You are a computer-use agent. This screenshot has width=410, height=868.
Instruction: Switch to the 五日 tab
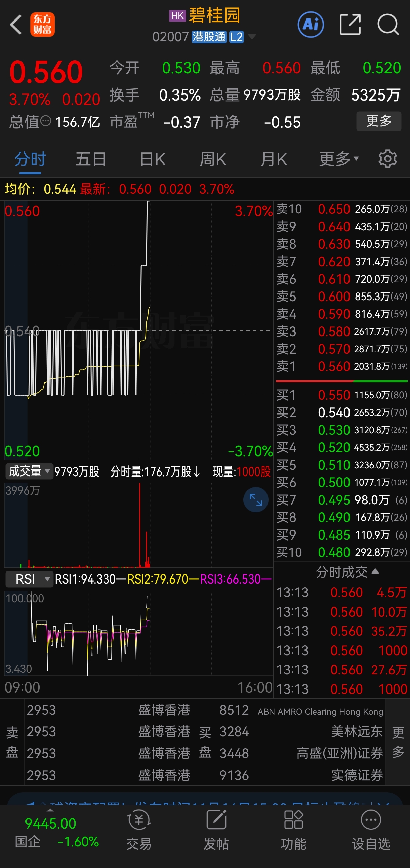pos(91,159)
